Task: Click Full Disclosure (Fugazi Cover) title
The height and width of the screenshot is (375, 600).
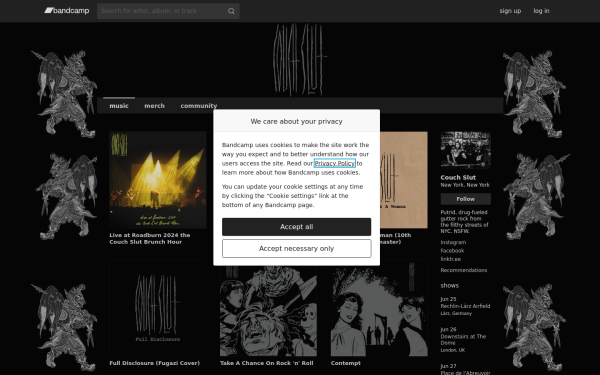Action: point(155,363)
